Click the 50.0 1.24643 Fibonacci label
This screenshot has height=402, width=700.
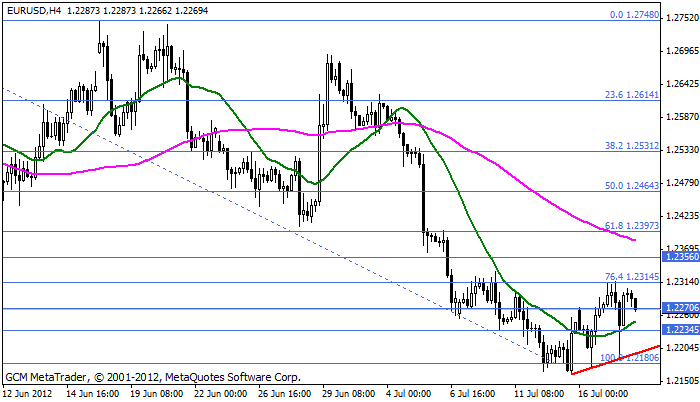[x=632, y=185]
